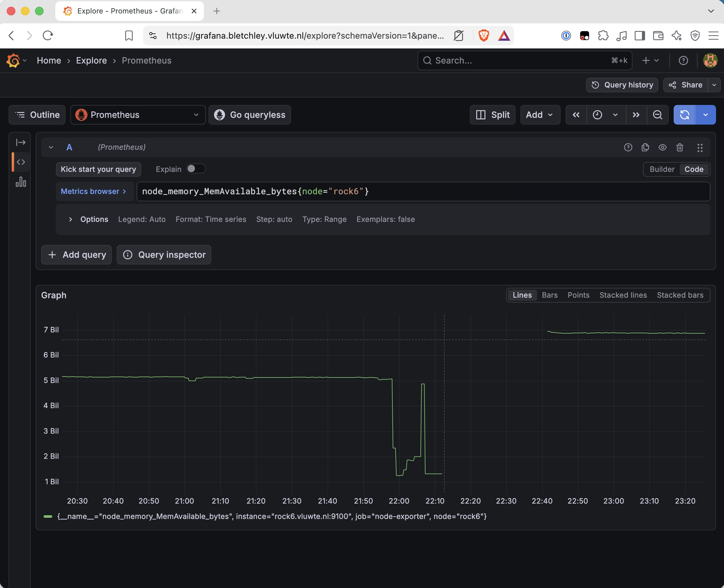The width and height of the screenshot is (724, 588).
Task: Expand the time range dropdown chevron
Action: point(615,115)
